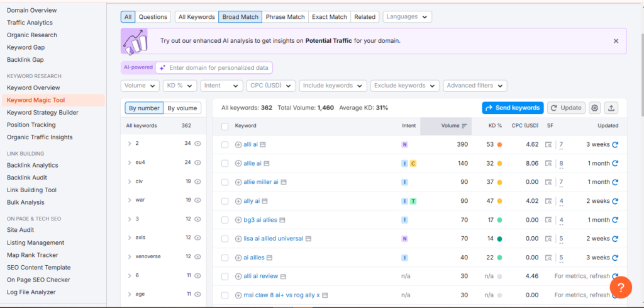This screenshot has height=308, width=644.
Task: Open the orange help question mark button
Action: 621,287
